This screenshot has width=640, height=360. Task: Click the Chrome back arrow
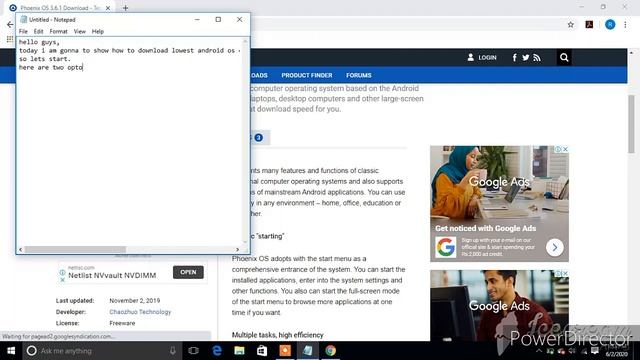[x=10, y=24]
